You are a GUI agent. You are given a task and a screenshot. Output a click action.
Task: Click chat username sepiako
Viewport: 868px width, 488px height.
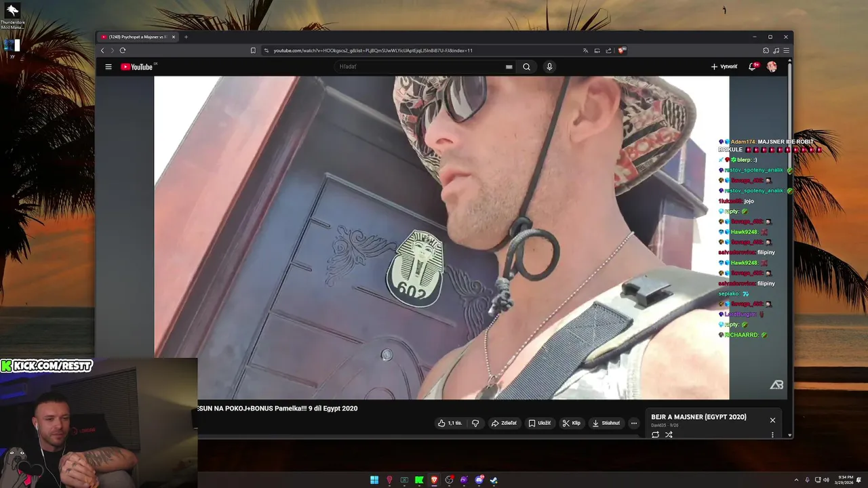point(729,293)
